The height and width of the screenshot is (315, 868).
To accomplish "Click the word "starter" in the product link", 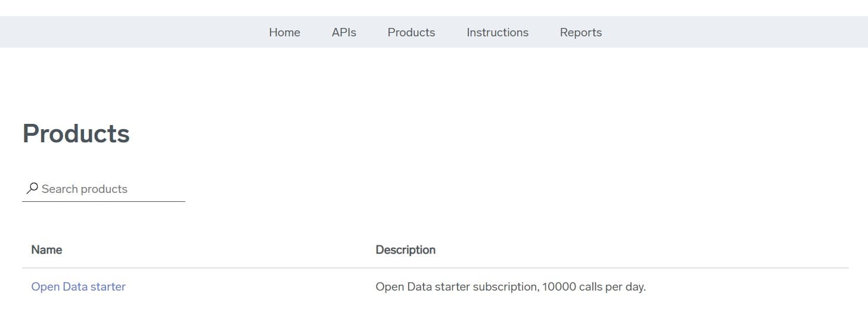I will click(108, 286).
